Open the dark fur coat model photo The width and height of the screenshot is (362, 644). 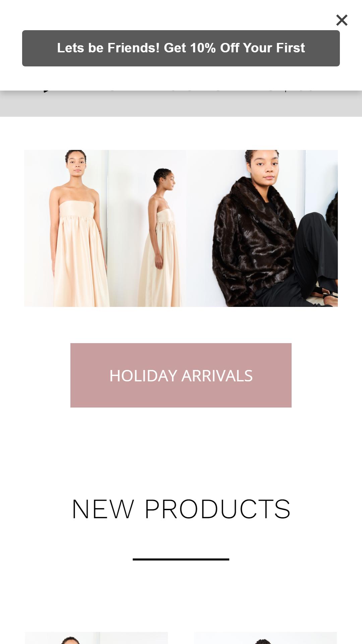pos(262,228)
